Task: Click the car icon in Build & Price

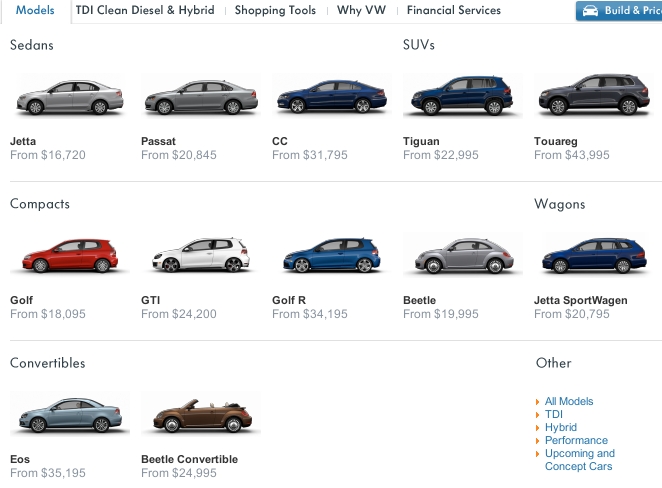Action: coord(590,11)
